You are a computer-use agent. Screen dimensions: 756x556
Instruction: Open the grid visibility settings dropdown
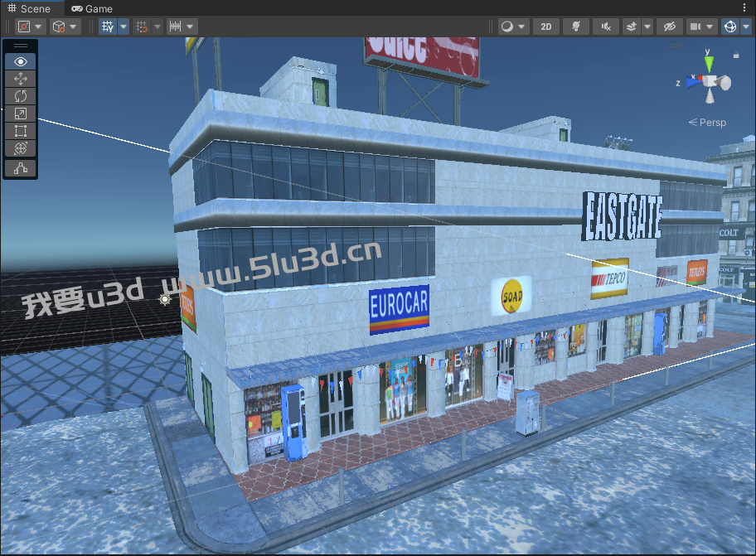(x=124, y=27)
